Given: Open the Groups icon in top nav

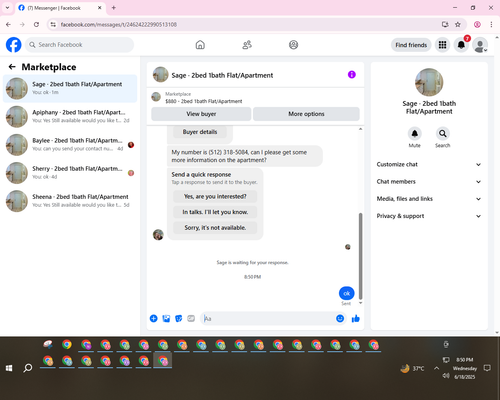Looking at the screenshot, I should [x=293, y=45].
